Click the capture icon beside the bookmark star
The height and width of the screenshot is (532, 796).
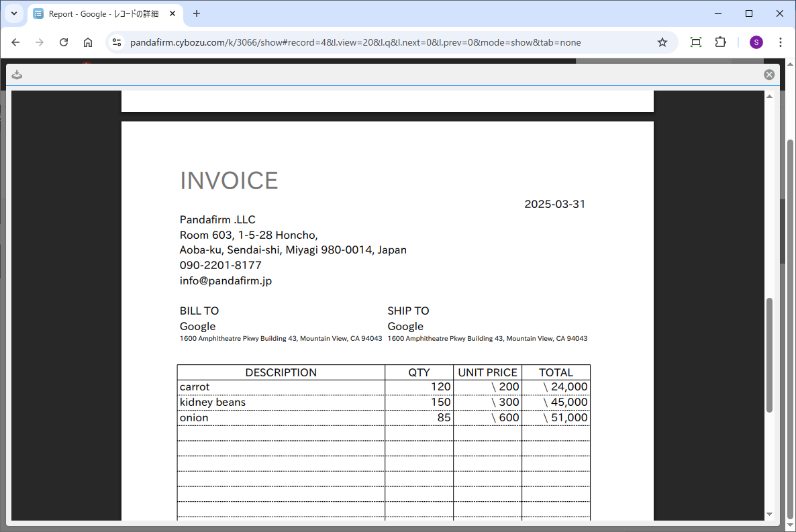(x=696, y=42)
